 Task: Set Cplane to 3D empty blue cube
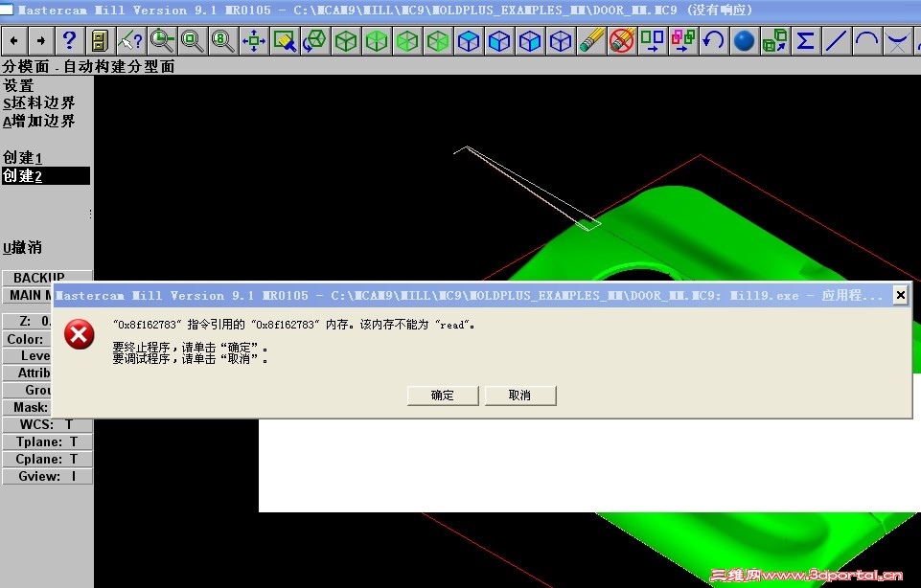(561, 40)
